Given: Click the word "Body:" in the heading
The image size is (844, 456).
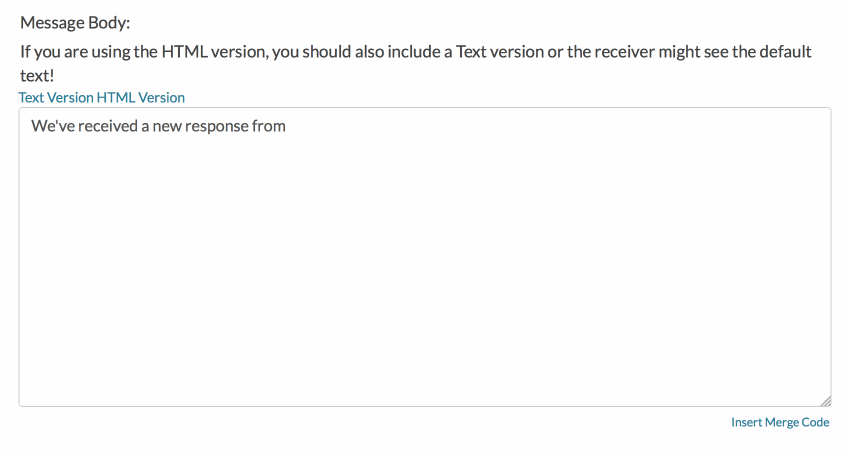Looking at the screenshot, I should 106,22.
